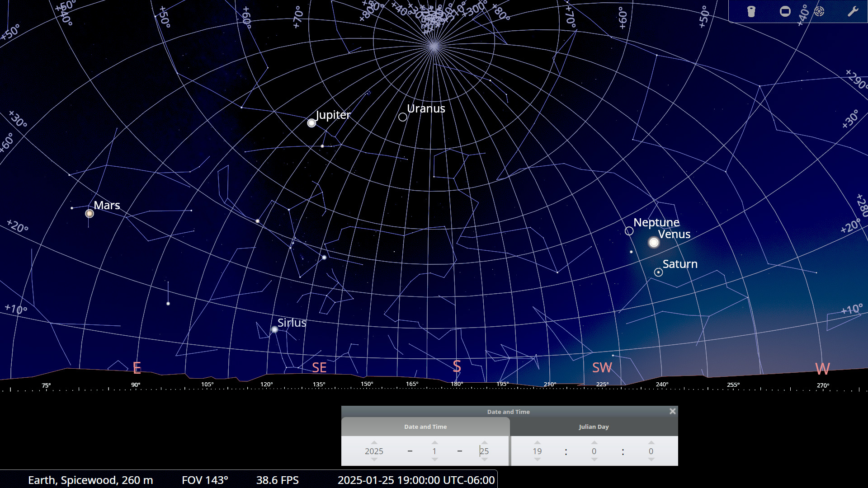This screenshot has width=868, height=488.
Task: Increase the month with up arrow
Action: (434, 443)
